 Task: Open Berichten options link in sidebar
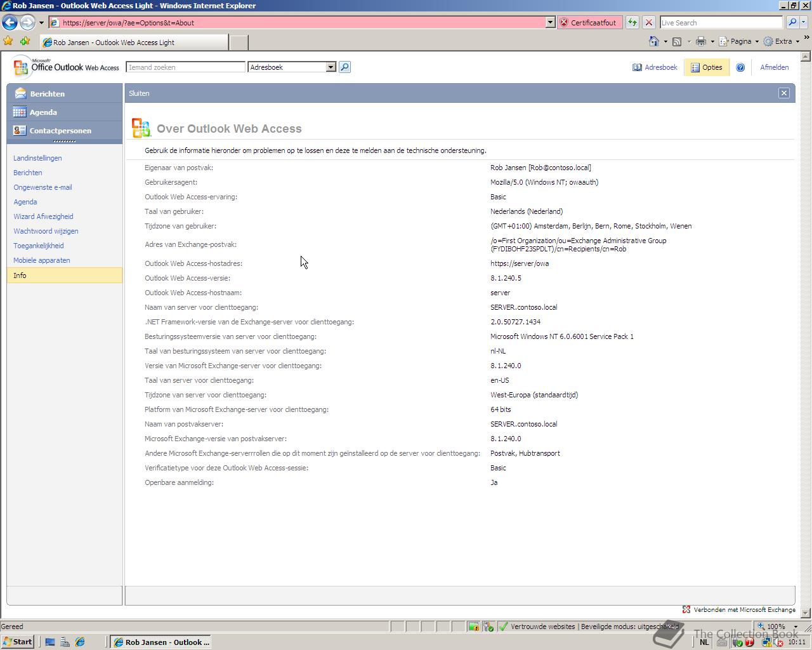[x=28, y=173]
